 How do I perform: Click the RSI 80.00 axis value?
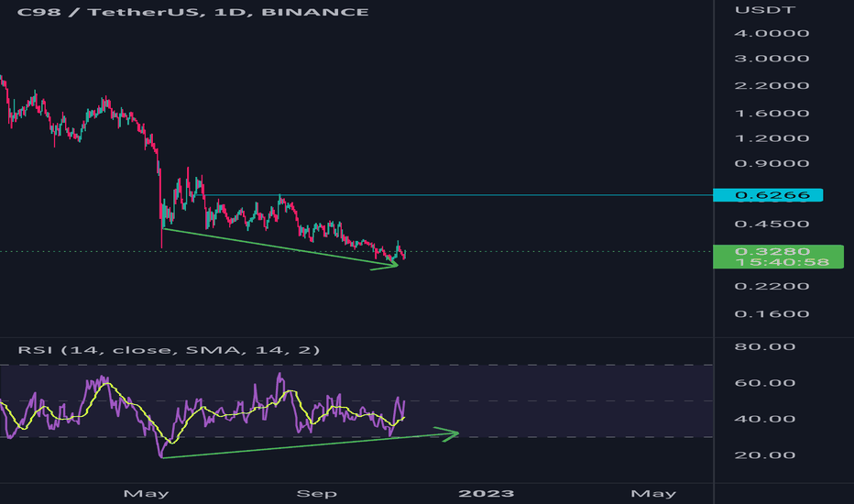point(765,346)
